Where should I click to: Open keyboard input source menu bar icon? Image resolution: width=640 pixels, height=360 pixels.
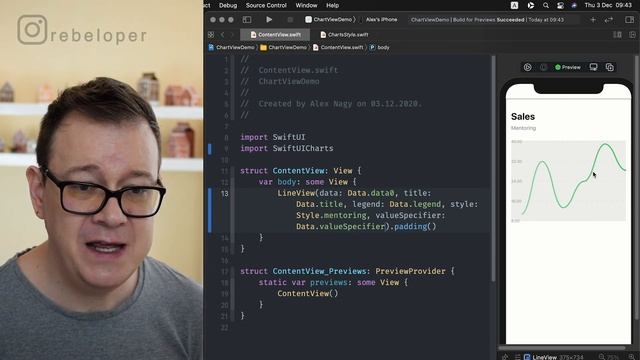[514, 5]
